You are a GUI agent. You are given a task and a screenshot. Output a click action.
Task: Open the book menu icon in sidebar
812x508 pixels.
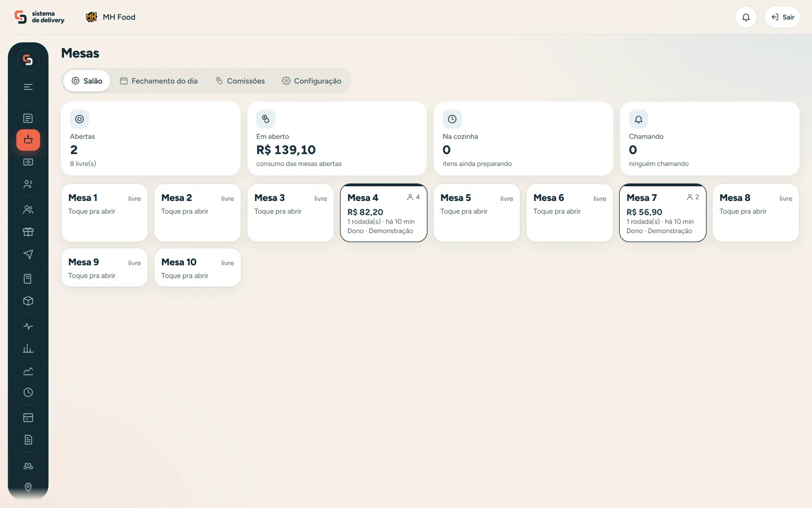pyautogui.click(x=28, y=279)
